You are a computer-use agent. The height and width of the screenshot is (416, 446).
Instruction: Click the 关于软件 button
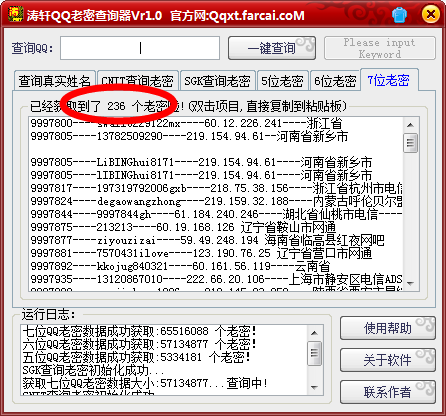point(388,360)
